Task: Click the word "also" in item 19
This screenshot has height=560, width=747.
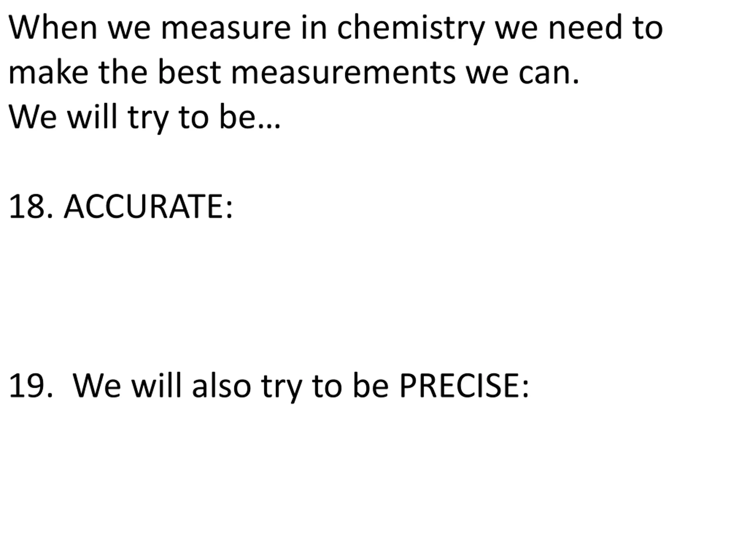Action: click(x=221, y=386)
